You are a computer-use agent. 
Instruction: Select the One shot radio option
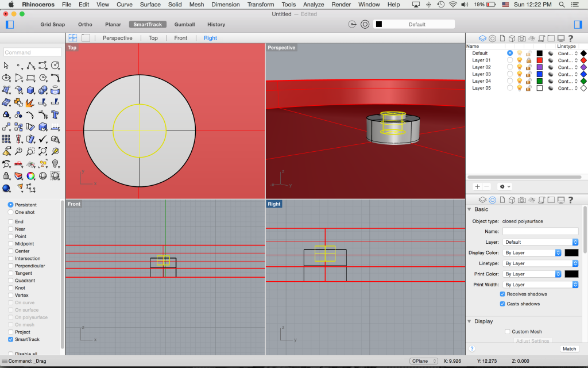point(10,212)
